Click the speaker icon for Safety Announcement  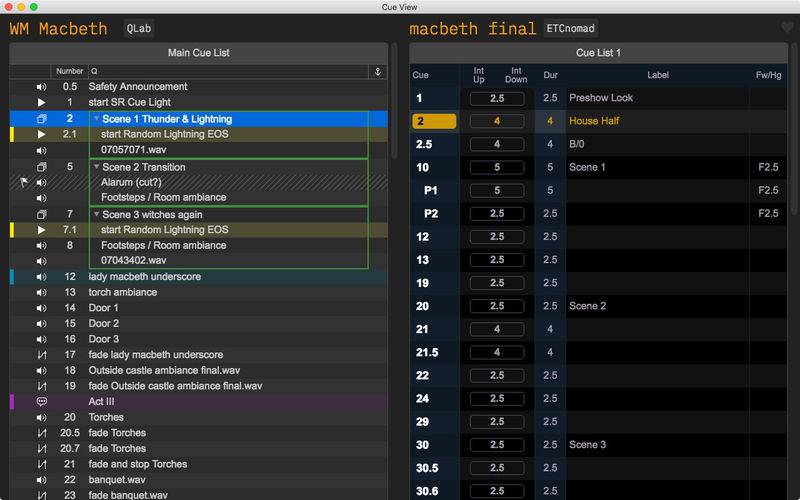point(41,87)
